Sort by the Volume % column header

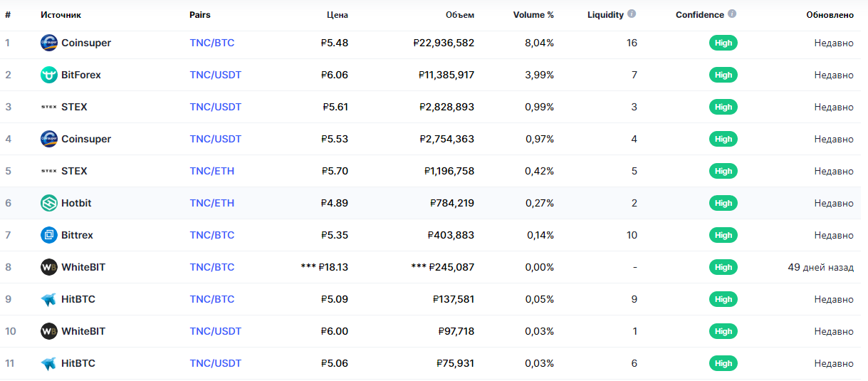tap(533, 14)
